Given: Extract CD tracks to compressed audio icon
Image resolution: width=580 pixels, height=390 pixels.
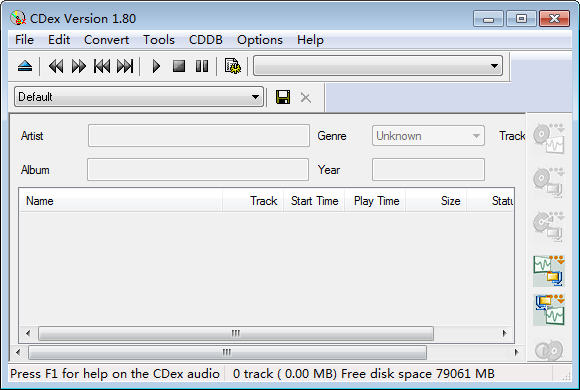Looking at the screenshot, I should click(549, 182).
